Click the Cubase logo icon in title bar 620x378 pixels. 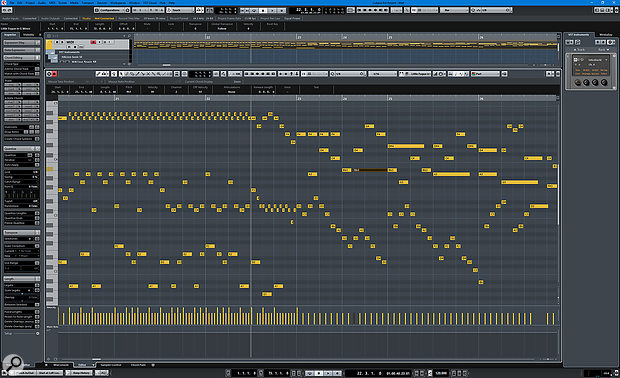click(x=4, y=2)
